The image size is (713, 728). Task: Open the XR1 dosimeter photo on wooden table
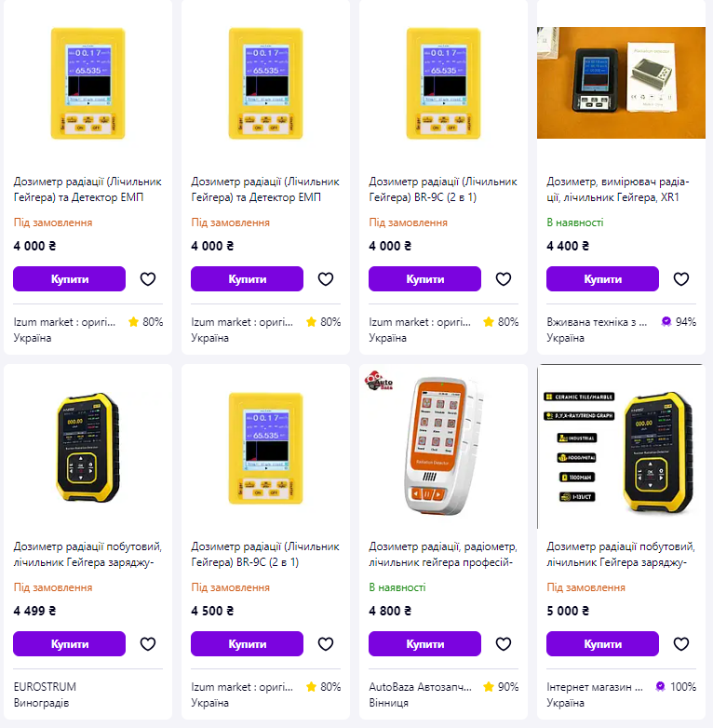pyautogui.click(x=621, y=82)
